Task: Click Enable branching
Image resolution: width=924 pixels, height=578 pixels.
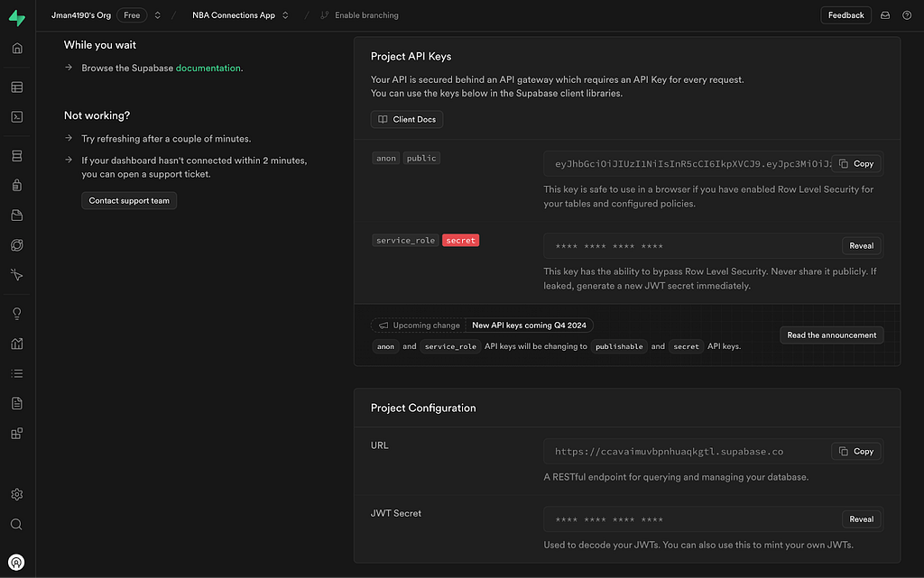Action: [x=359, y=15]
